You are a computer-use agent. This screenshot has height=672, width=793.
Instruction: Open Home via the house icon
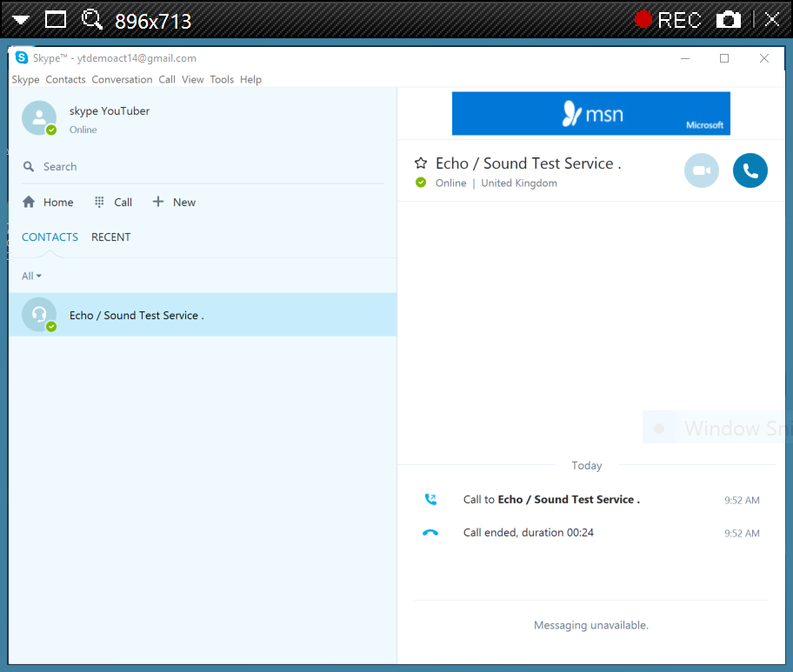tap(29, 202)
